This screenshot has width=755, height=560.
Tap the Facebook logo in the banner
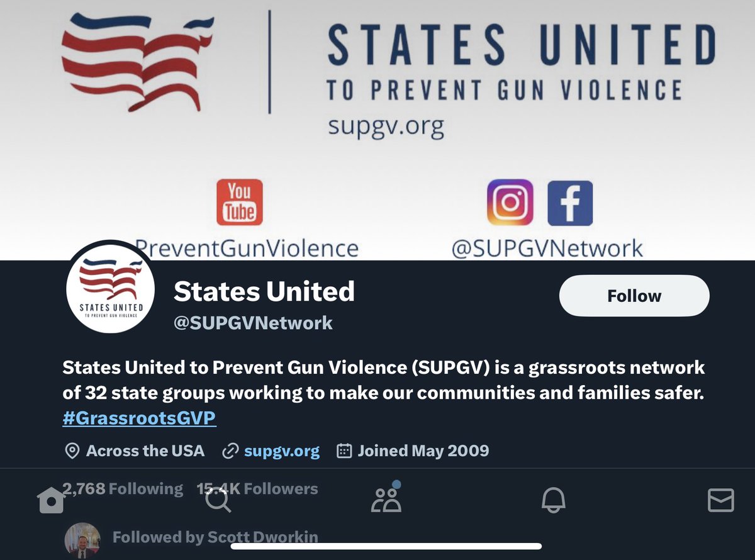(569, 203)
